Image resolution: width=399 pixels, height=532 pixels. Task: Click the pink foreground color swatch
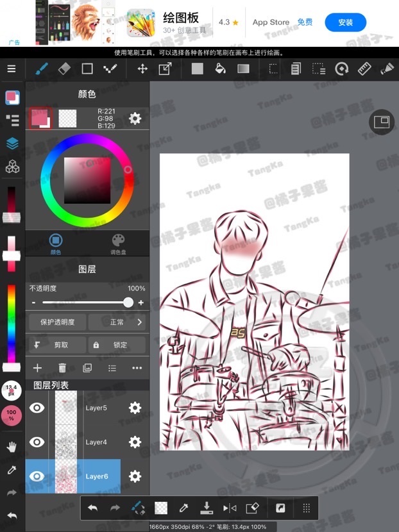point(38,117)
